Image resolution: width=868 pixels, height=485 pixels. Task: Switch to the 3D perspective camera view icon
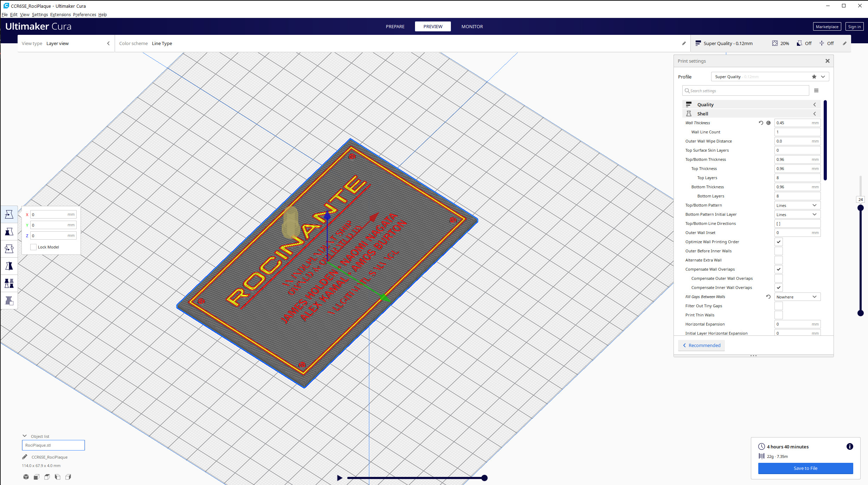(x=26, y=477)
